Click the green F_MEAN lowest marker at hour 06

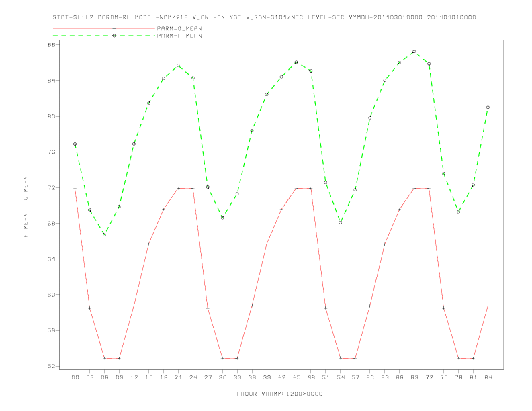[105, 234]
